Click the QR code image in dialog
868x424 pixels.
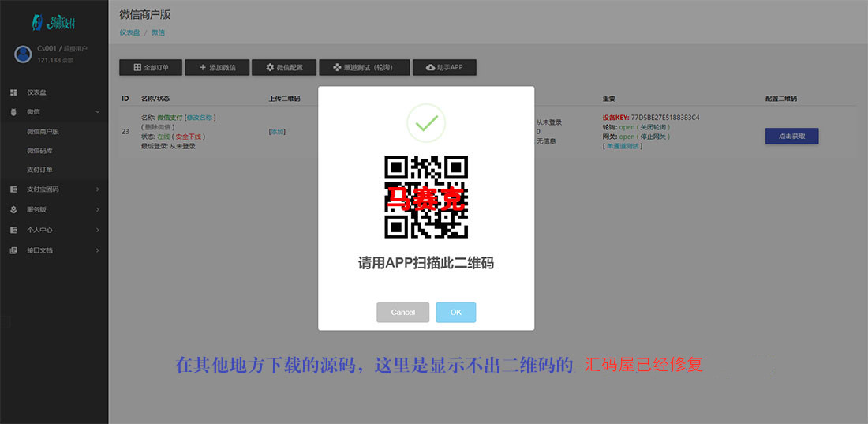(x=426, y=197)
